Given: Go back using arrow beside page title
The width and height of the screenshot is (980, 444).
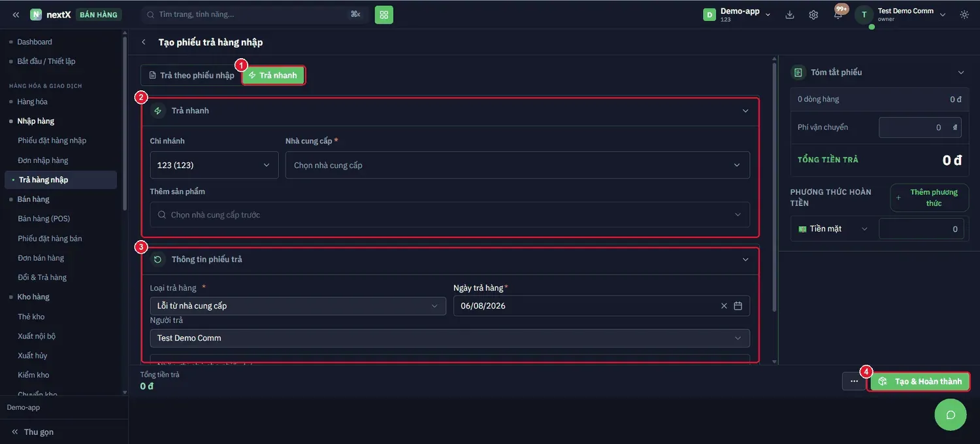Looking at the screenshot, I should pyautogui.click(x=144, y=43).
